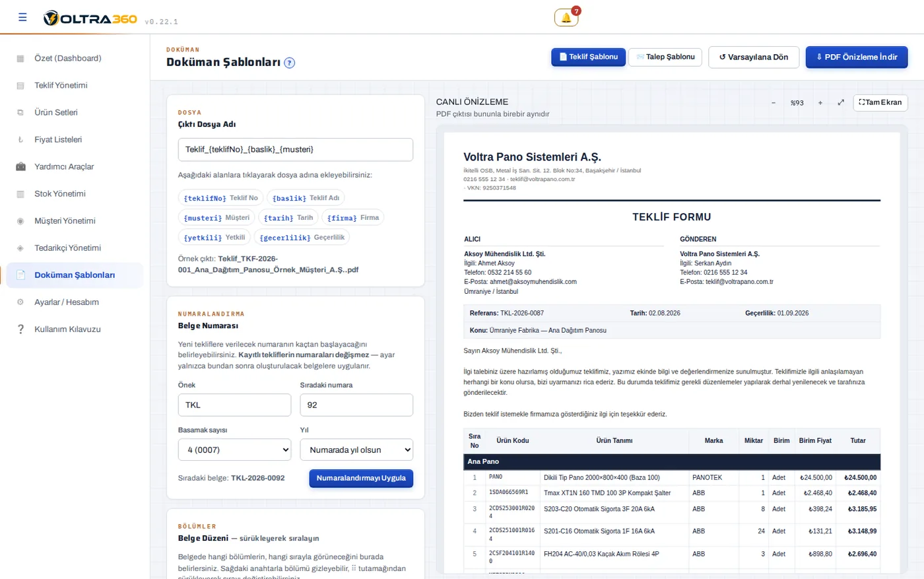The width and height of the screenshot is (924, 579).
Task: Zoom in the live preview
Action: point(820,103)
